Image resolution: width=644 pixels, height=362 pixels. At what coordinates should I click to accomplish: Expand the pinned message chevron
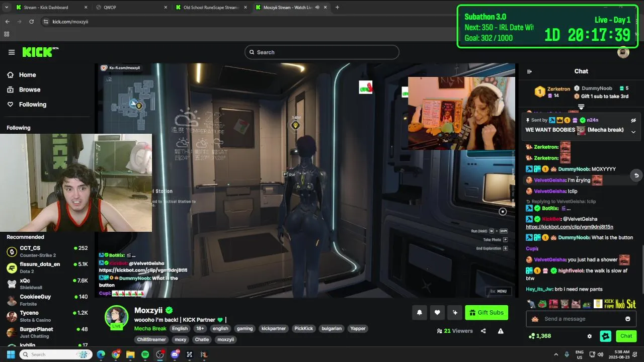point(633,132)
